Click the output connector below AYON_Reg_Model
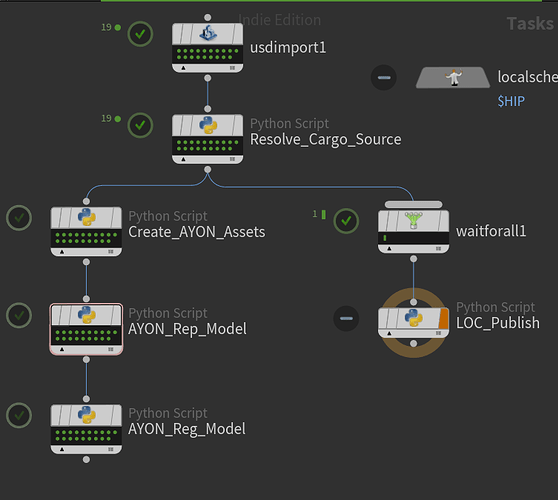Image resolution: width=558 pixels, height=500 pixels. (x=86, y=459)
